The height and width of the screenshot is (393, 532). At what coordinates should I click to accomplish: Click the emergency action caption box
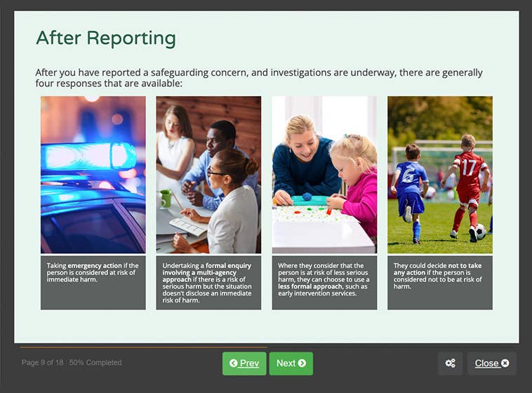[93, 282]
